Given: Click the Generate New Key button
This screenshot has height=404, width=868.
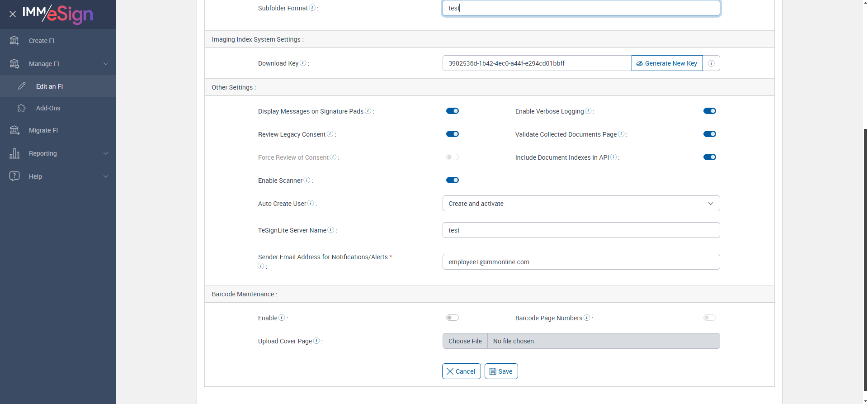Looking at the screenshot, I should [x=667, y=63].
